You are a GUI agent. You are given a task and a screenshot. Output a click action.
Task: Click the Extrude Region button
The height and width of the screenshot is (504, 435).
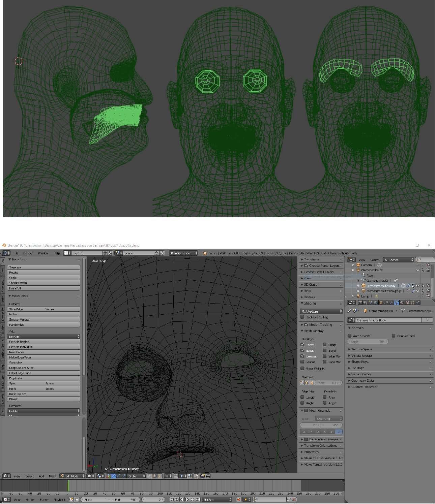tap(44, 342)
